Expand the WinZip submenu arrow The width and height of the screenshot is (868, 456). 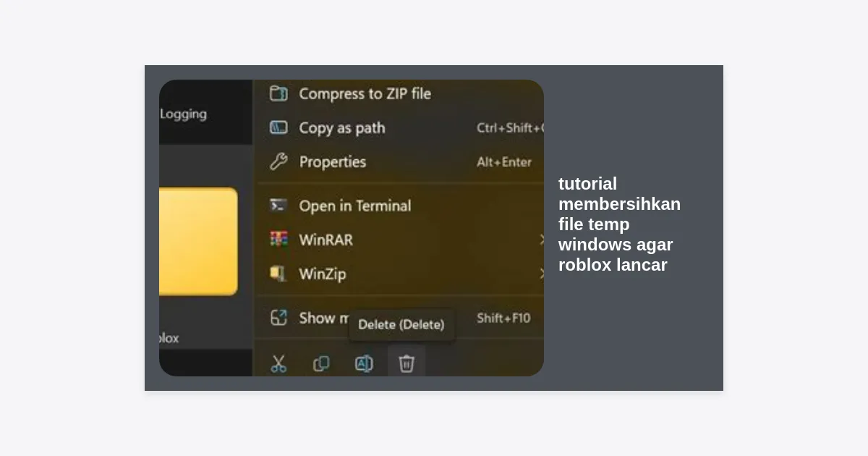point(540,274)
